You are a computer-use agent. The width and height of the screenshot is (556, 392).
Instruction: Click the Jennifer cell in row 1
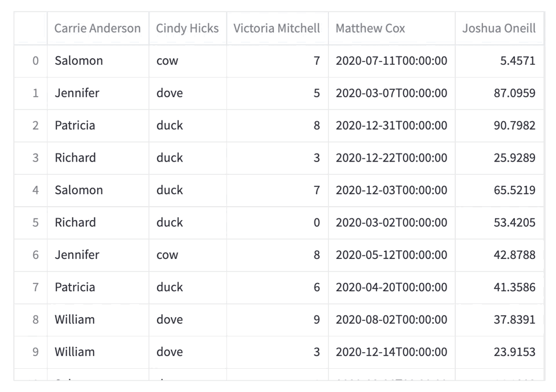(98, 93)
